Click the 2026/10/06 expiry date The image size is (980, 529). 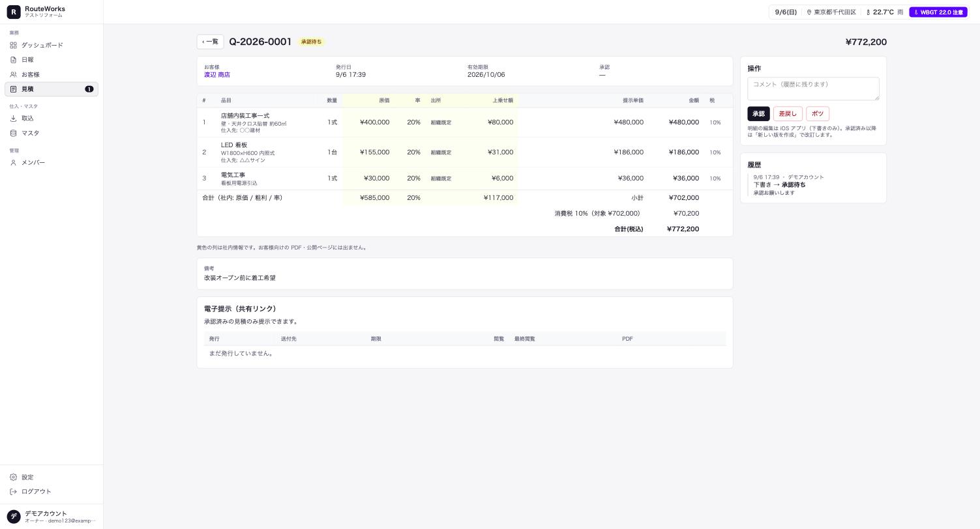(486, 75)
